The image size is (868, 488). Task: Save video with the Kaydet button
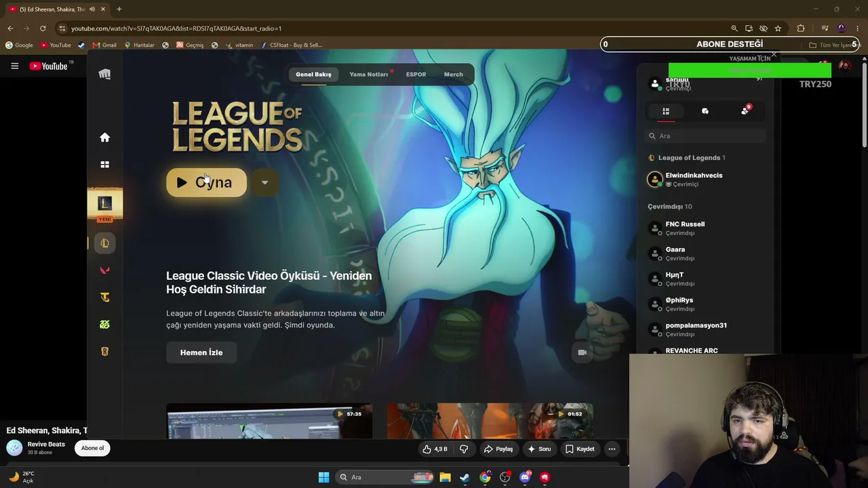click(580, 449)
